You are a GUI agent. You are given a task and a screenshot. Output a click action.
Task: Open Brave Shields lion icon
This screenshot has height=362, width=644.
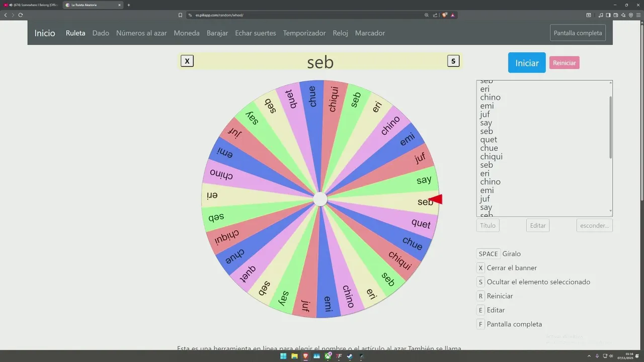coord(445,15)
